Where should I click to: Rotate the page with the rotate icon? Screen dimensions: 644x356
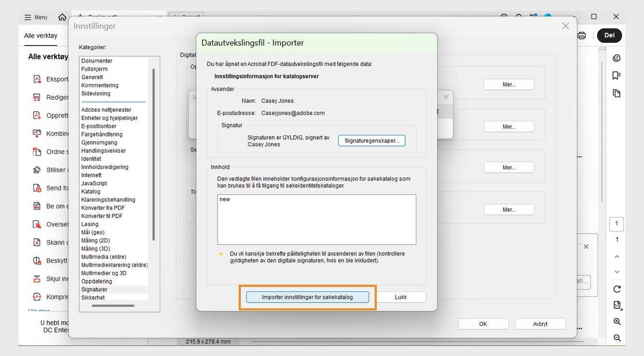617,289
